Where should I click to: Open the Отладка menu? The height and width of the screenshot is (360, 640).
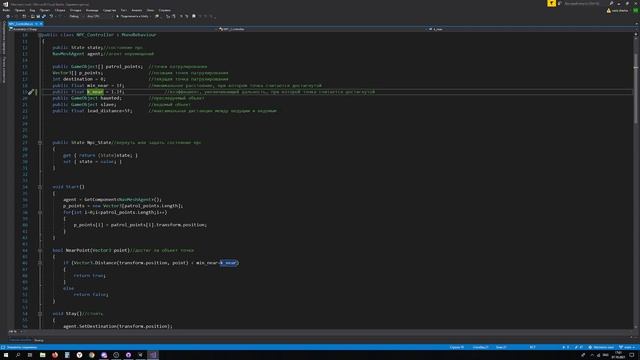coord(76,10)
